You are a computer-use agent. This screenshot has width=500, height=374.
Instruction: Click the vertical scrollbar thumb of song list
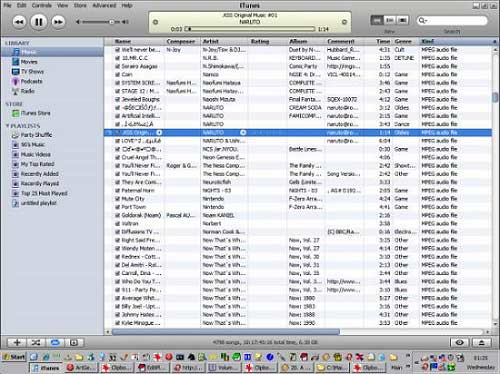coord(495,98)
